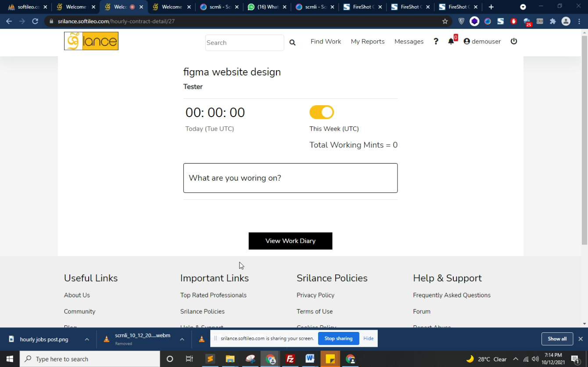The image size is (588, 367).
Task: Click the power logout icon
Action: (x=514, y=41)
